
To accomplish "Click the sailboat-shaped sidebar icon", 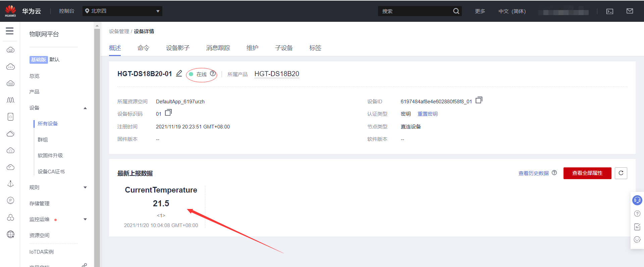I will point(10,184).
